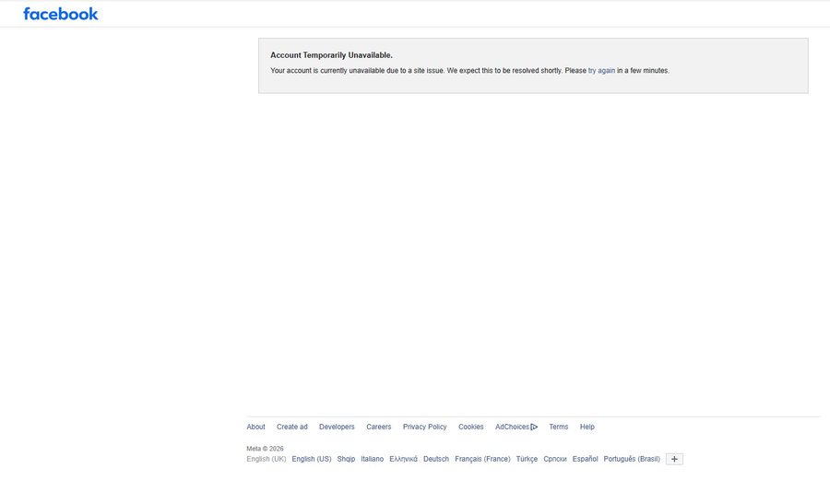Switch language to Српски
This screenshot has height=504, width=830.
[x=555, y=459]
